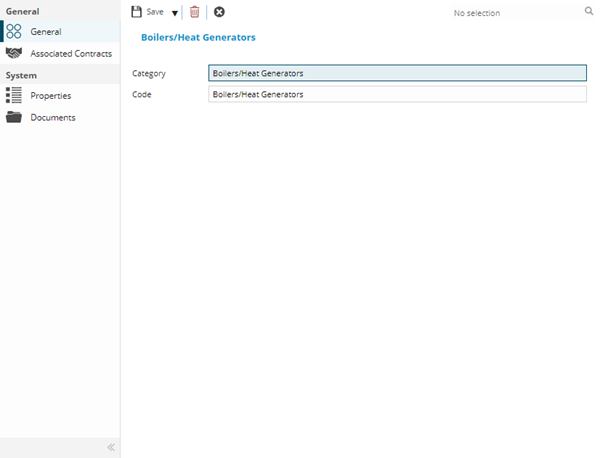600x458 pixels.
Task: Click the Save text button
Action: pos(155,12)
